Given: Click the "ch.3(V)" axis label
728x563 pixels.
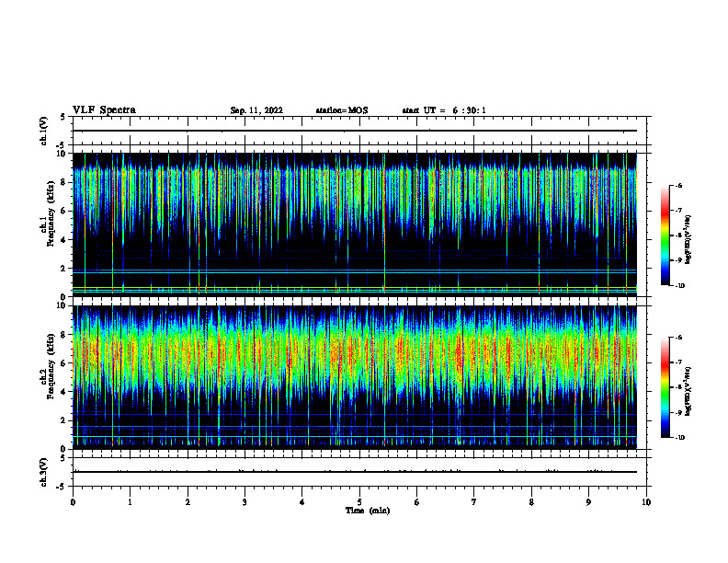Looking at the screenshot, I should coord(43,472).
